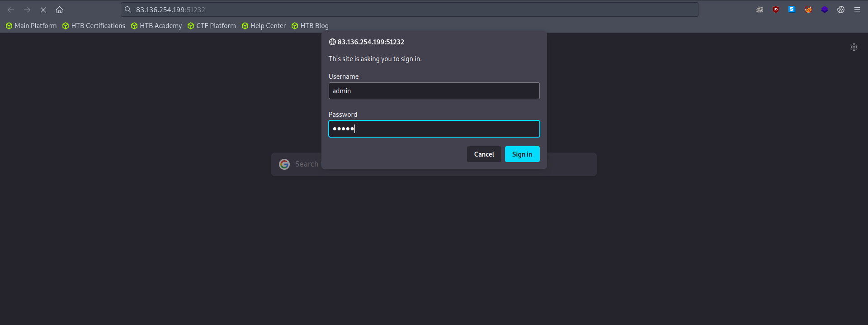
Task: Open the Help Center bookmark
Action: tap(264, 26)
